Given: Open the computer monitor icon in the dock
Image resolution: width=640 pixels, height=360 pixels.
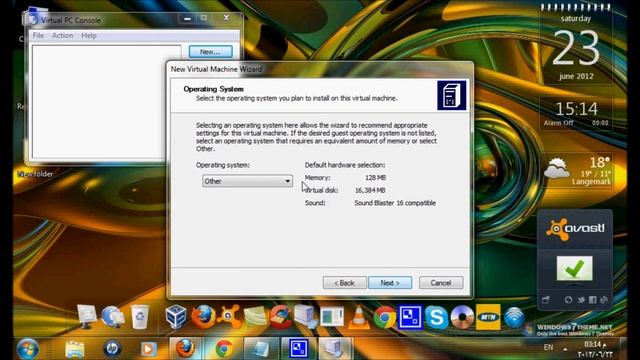Looking at the screenshot, I should [x=87, y=317].
